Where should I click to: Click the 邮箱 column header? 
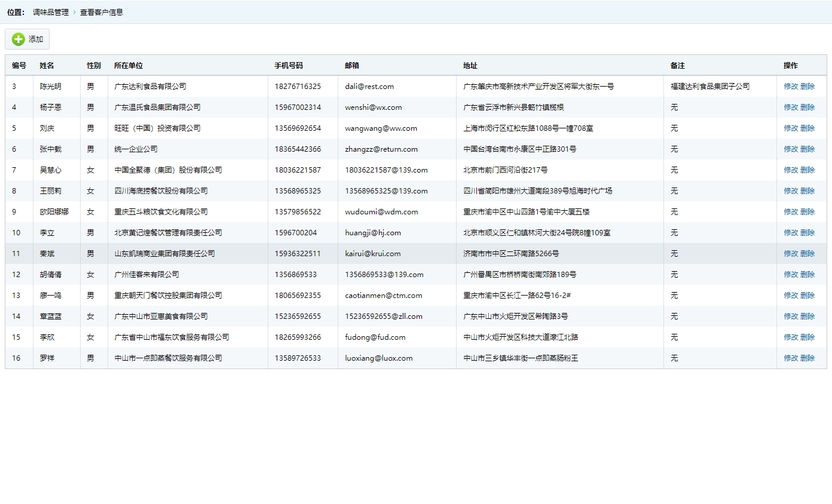click(353, 65)
